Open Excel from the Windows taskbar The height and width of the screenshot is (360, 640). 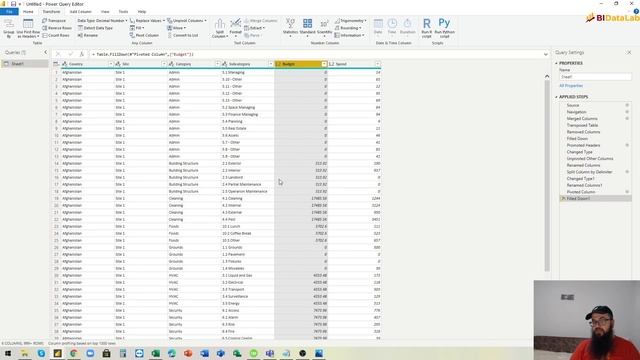156,353
